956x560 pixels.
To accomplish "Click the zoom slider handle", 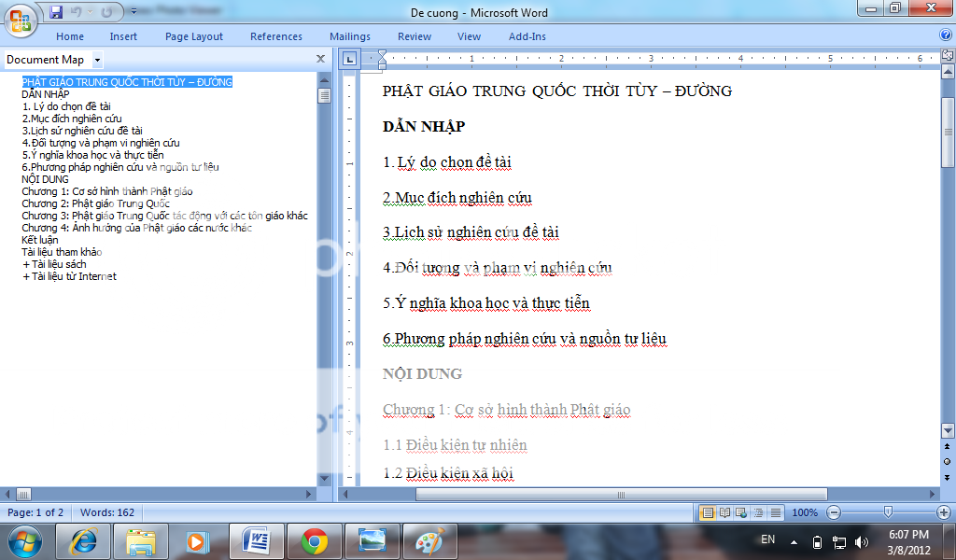I will [888, 512].
